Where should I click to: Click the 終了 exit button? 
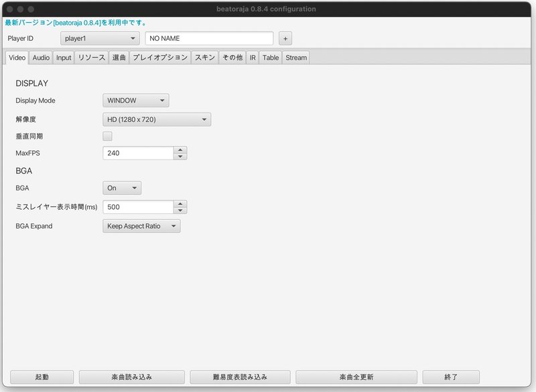tap(451, 377)
